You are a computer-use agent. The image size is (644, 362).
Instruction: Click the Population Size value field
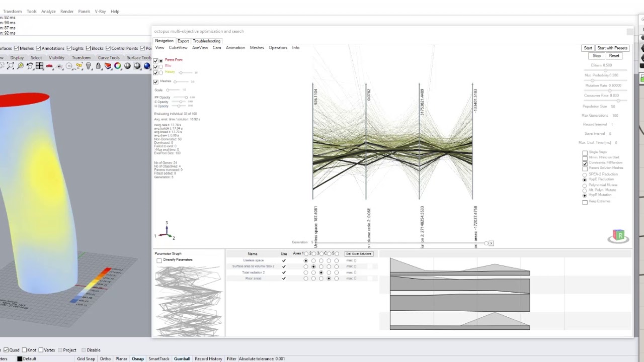(x=613, y=107)
